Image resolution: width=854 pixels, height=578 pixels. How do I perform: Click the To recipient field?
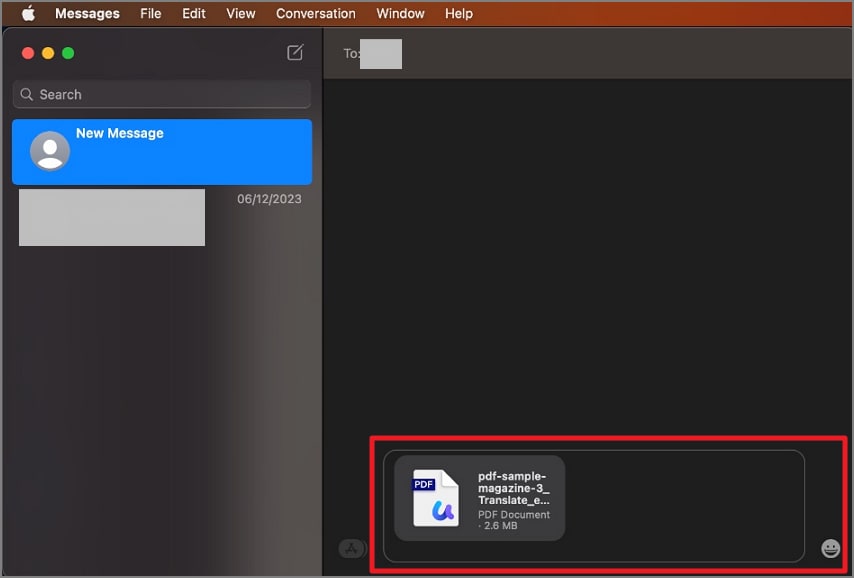click(x=588, y=53)
